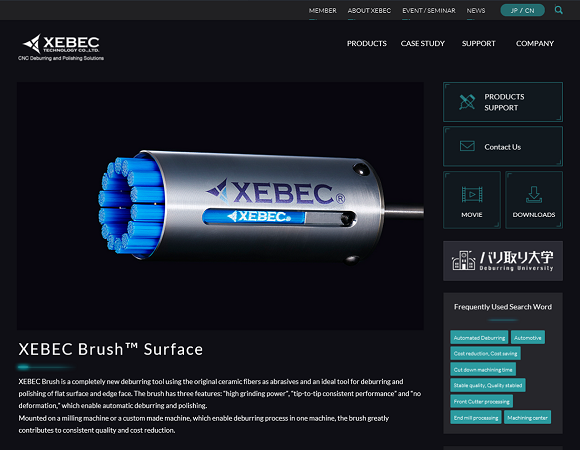Open the Deburring University building banner
Screen dimensions: 580x450
pyautogui.click(x=503, y=261)
